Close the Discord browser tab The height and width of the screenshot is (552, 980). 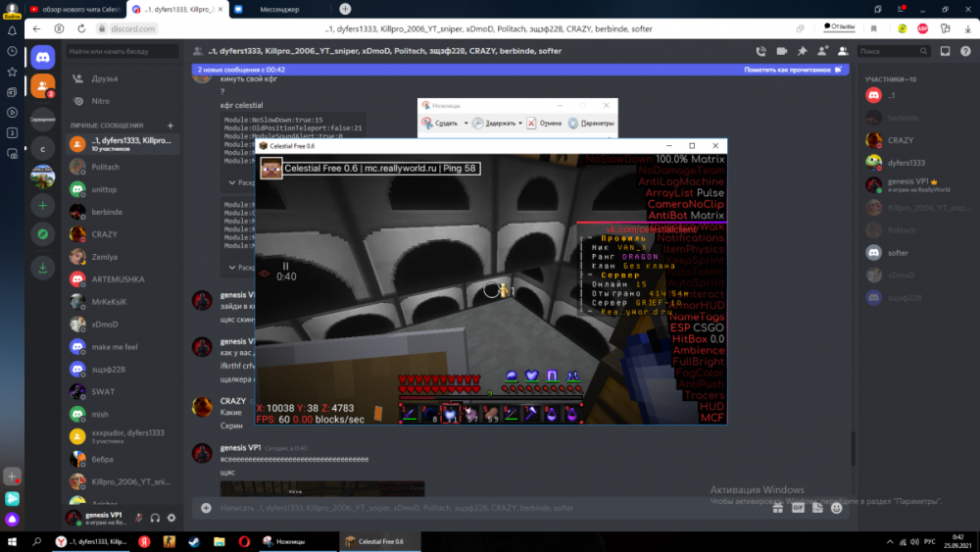tap(220, 10)
